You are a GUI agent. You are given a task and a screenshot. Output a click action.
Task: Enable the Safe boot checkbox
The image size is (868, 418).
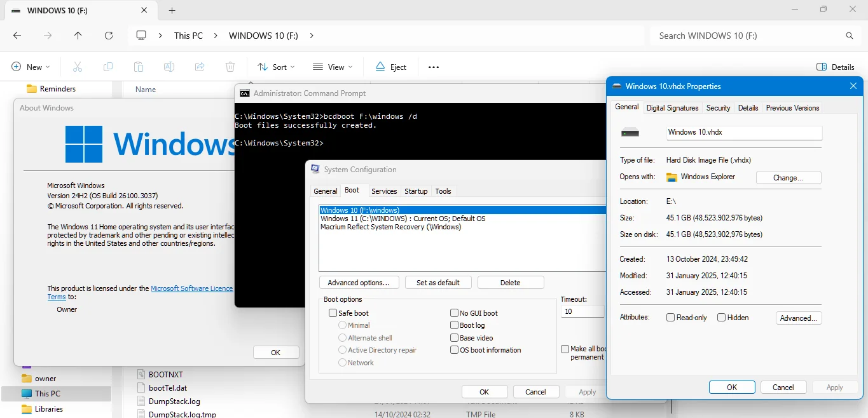coord(333,313)
